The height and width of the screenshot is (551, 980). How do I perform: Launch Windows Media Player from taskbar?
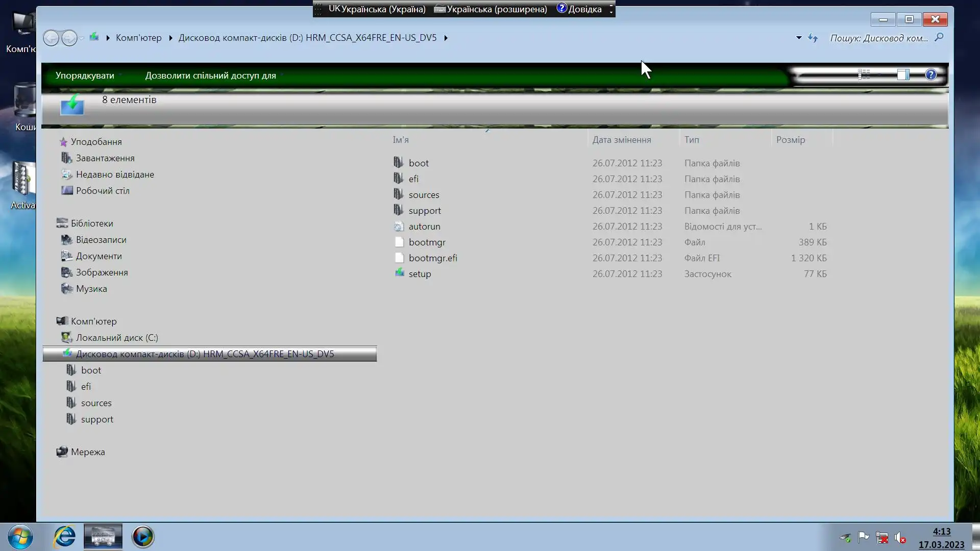pyautogui.click(x=142, y=537)
